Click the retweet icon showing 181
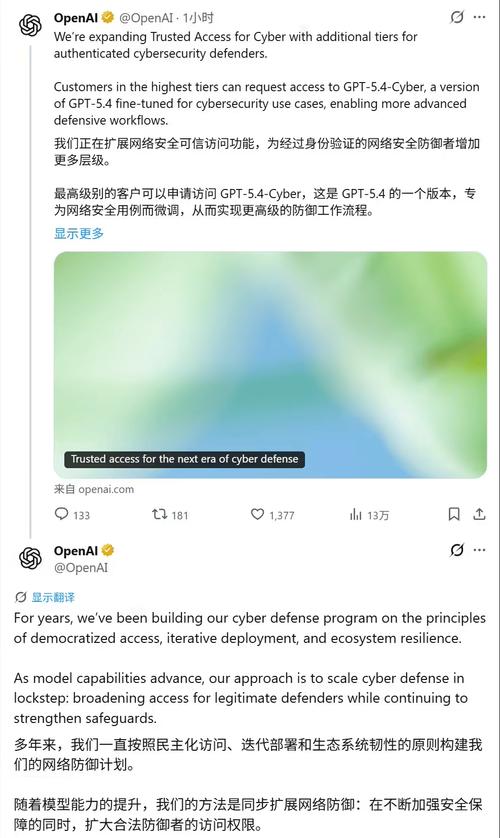The height and width of the screenshot is (838, 500). [x=159, y=514]
